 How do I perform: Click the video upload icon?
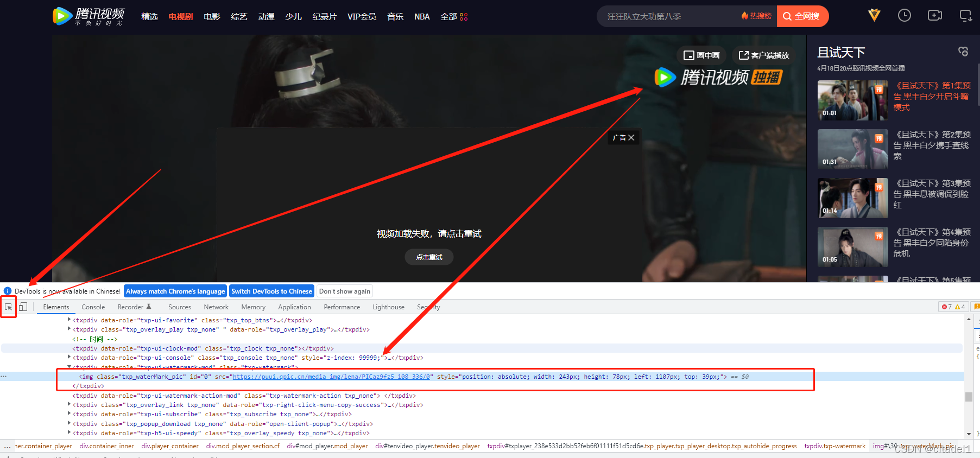pos(935,16)
